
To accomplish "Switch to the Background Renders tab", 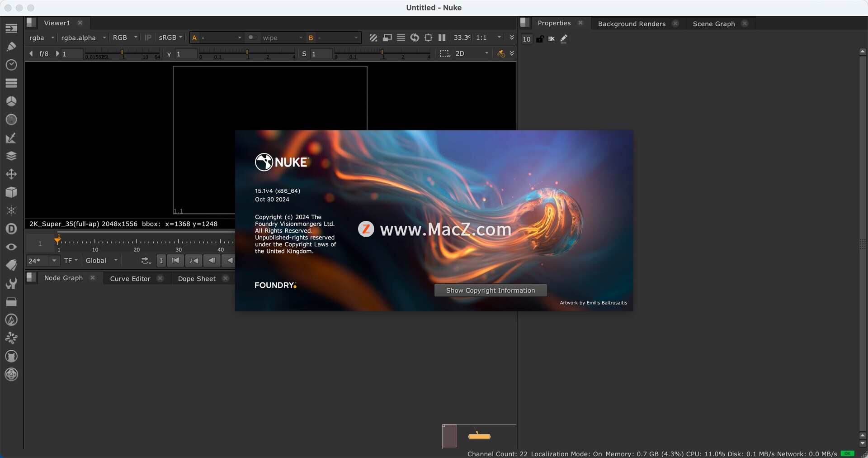I will pyautogui.click(x=632, y=24).
